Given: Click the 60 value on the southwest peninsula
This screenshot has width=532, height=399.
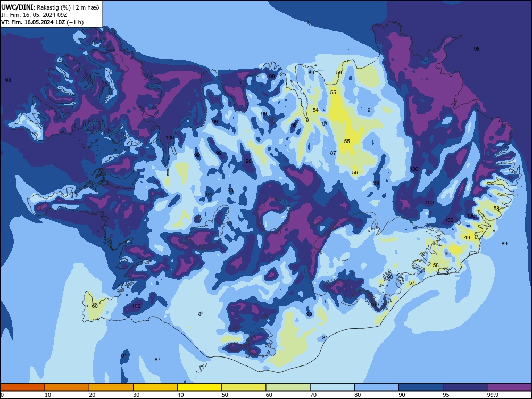Looking at the screenshot, I should 95,306.
